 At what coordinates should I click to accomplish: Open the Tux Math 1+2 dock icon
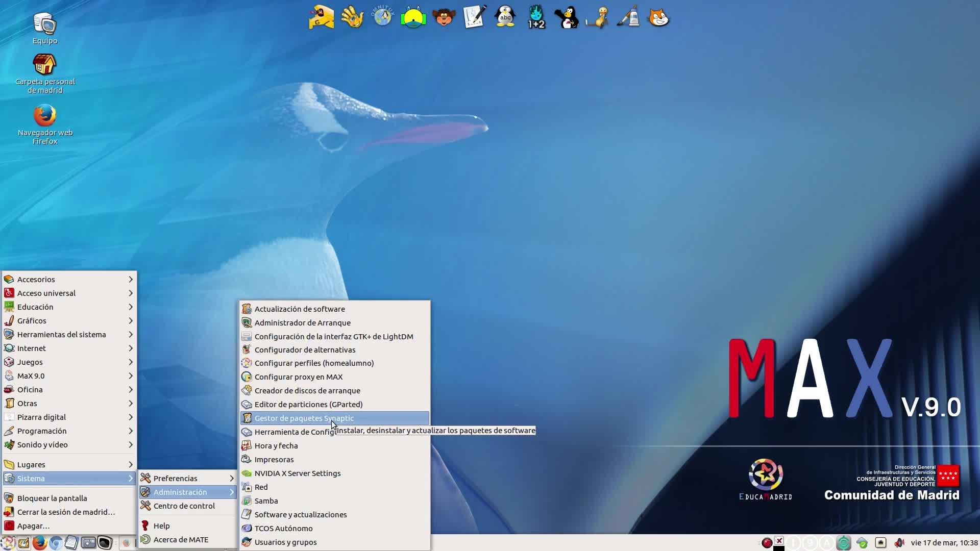coord(536,18)
